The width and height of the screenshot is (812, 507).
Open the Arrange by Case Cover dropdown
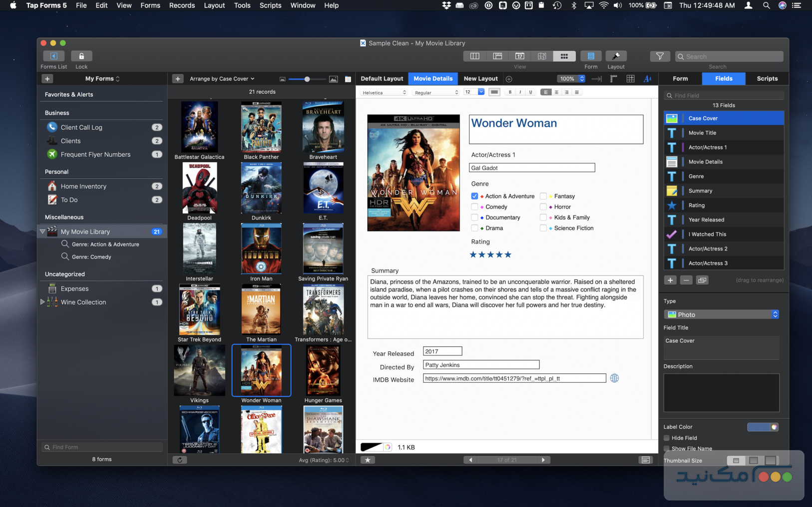222,78
